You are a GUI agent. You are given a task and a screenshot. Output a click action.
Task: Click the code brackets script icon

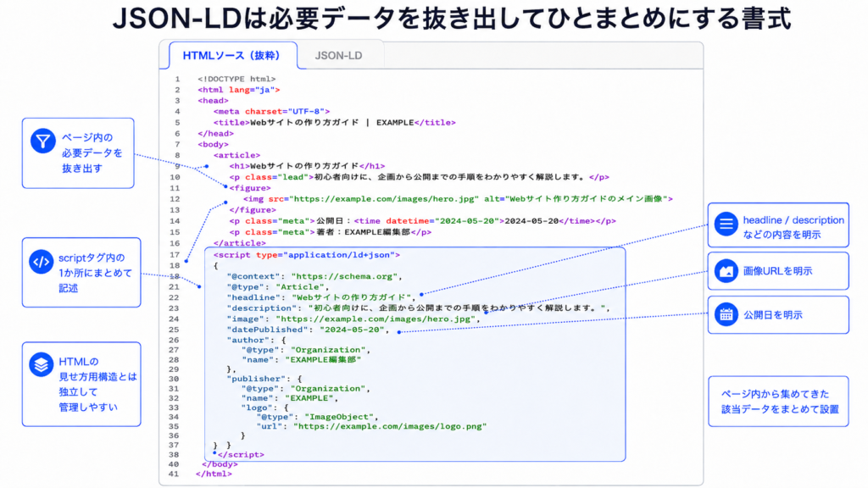pyautogui.click(x=42, y=262)
